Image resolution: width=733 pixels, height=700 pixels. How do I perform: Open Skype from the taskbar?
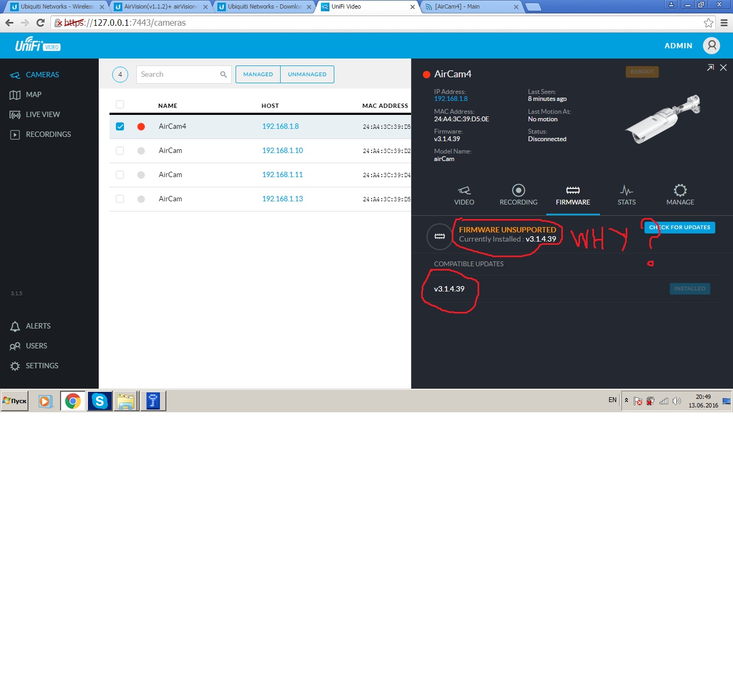pos(100,401)
